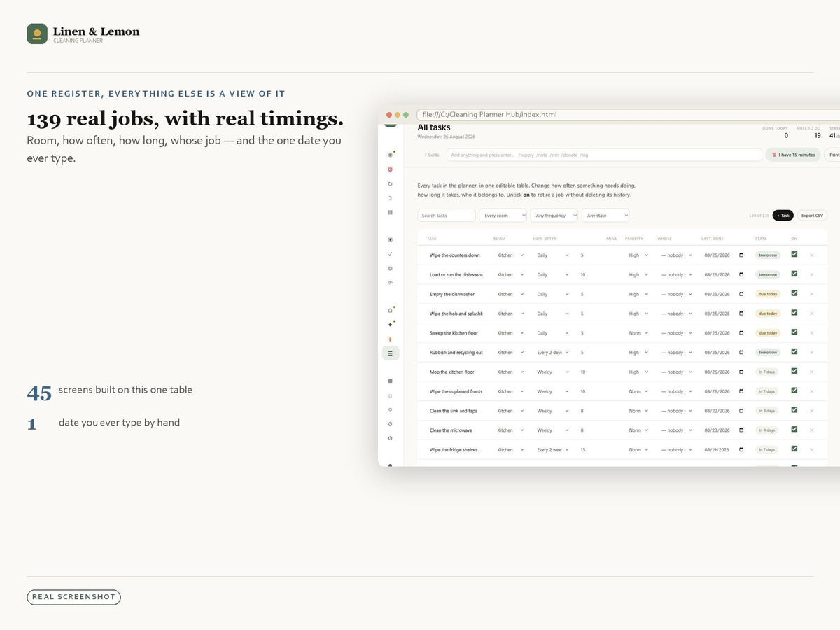Open calendar picker for Sweep the kitchen floor
Image resolution: width=840 pixels, height=630 pixels.
click(x=741, y=333)
